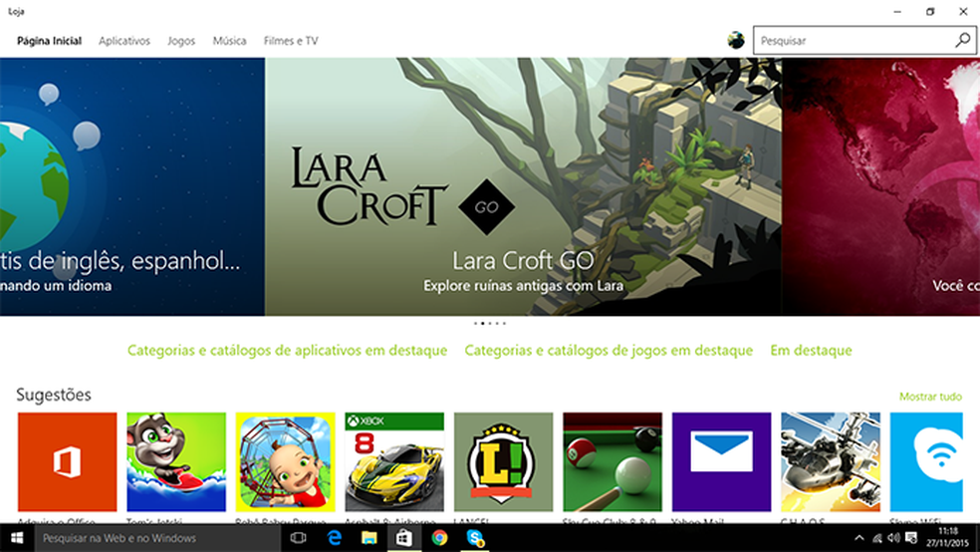Click Mostrar tudo for Sugestões
This screenshot has width=980, height=552.
[930, 397]
